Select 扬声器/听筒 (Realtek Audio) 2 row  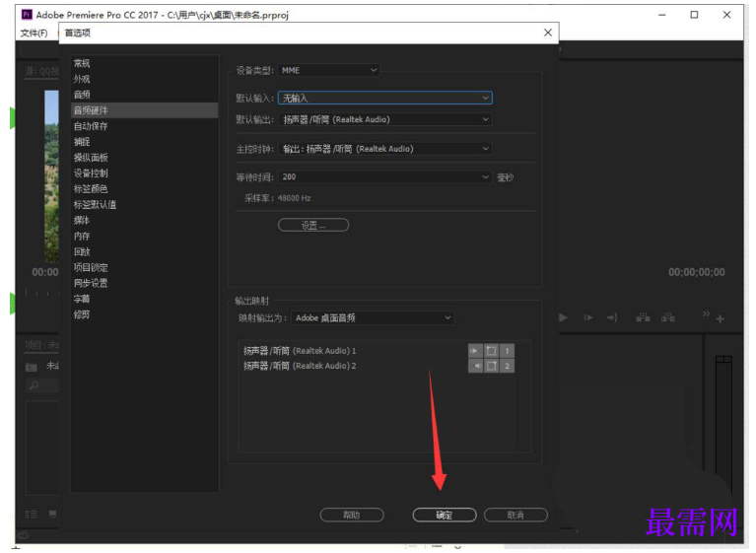pos(300,366)
